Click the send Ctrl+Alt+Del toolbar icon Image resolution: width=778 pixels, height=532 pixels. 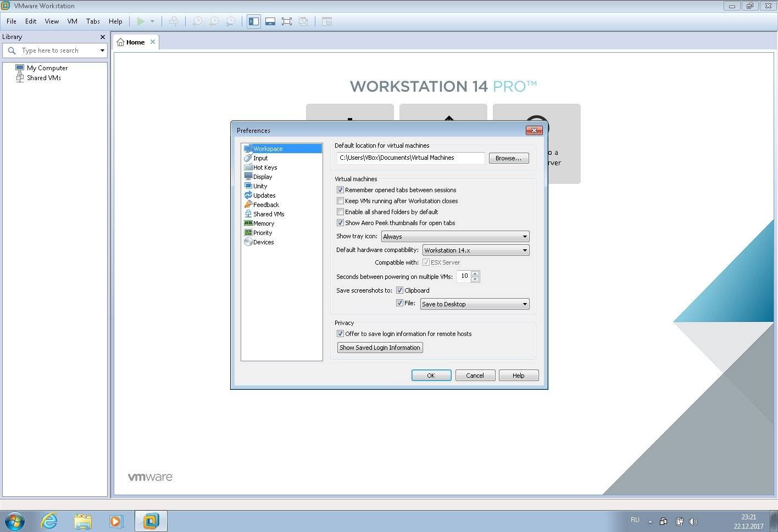(174, 21)
